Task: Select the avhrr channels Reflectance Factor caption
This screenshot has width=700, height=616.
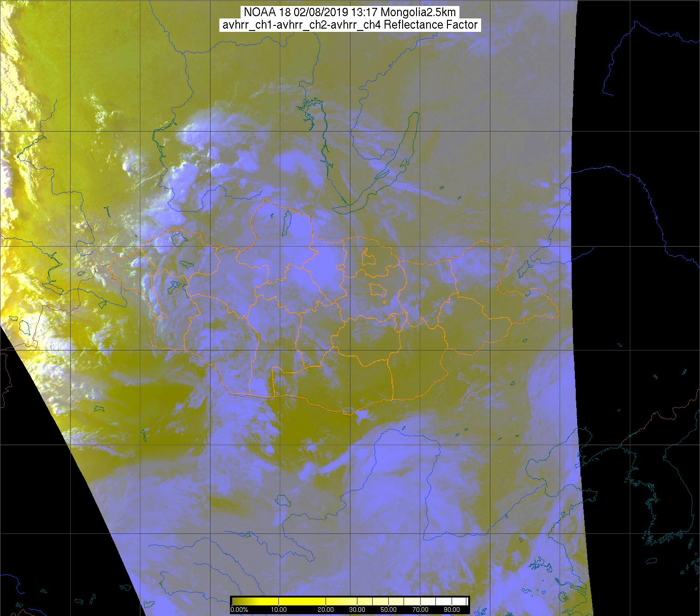Action: (350, 25)
